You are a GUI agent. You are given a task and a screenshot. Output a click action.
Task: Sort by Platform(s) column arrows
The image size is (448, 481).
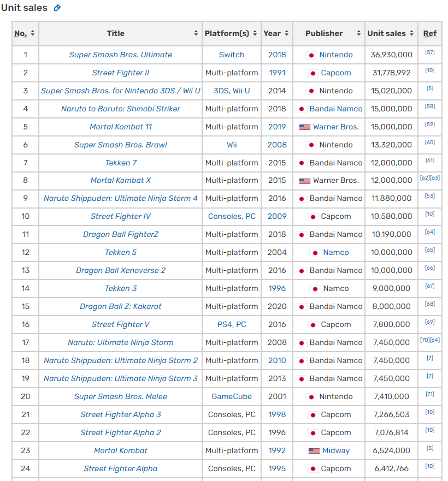coord(255,33)
